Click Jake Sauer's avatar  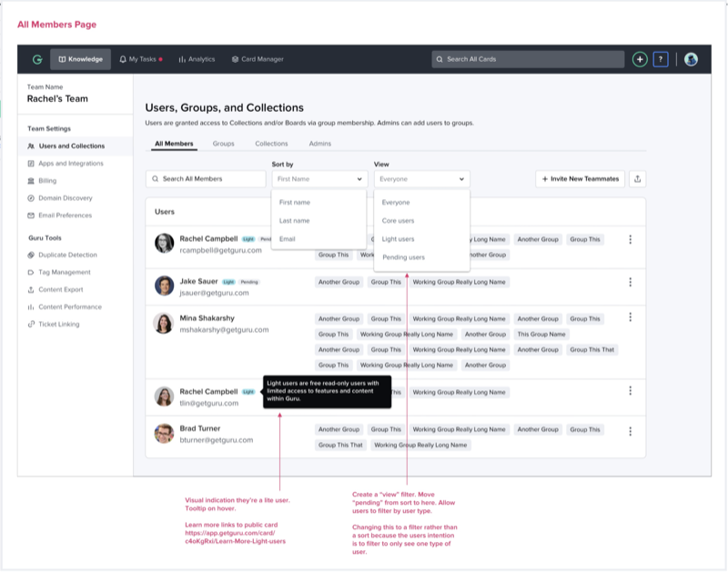[x=164, y=286]
